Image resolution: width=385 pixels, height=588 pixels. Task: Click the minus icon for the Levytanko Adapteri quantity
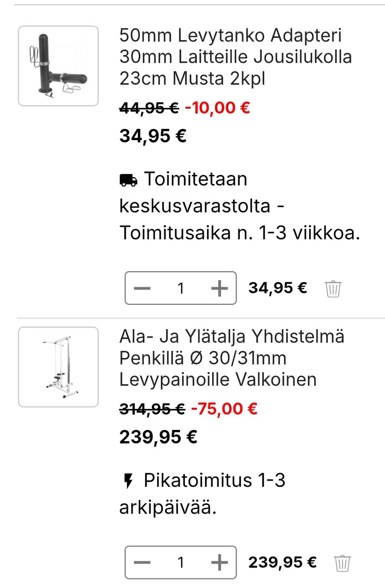click(142, 287)
